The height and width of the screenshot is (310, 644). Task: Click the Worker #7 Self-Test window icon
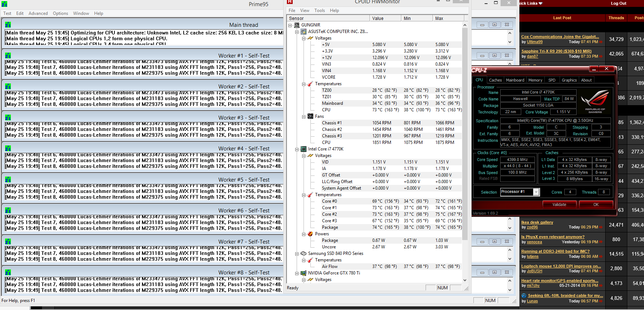point(8,241)
